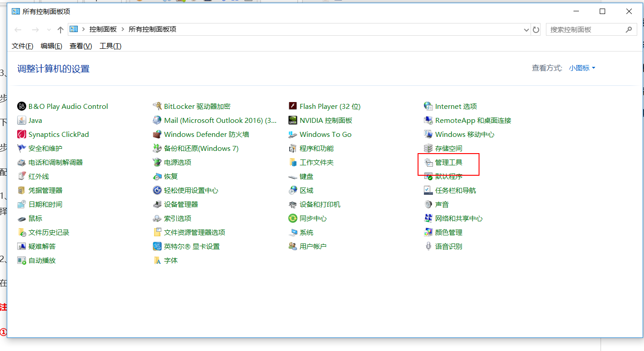Open the 查看(V) menu

[x=81, y=46]
